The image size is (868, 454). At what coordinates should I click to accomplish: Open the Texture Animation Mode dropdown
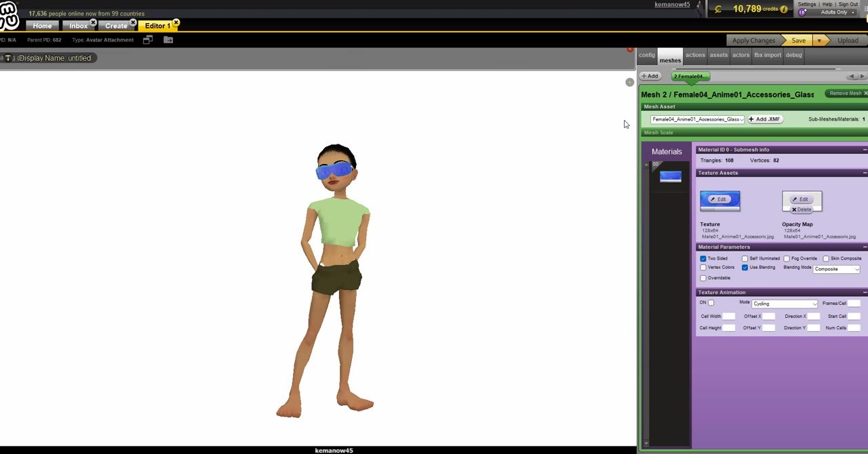click(785, 304)
